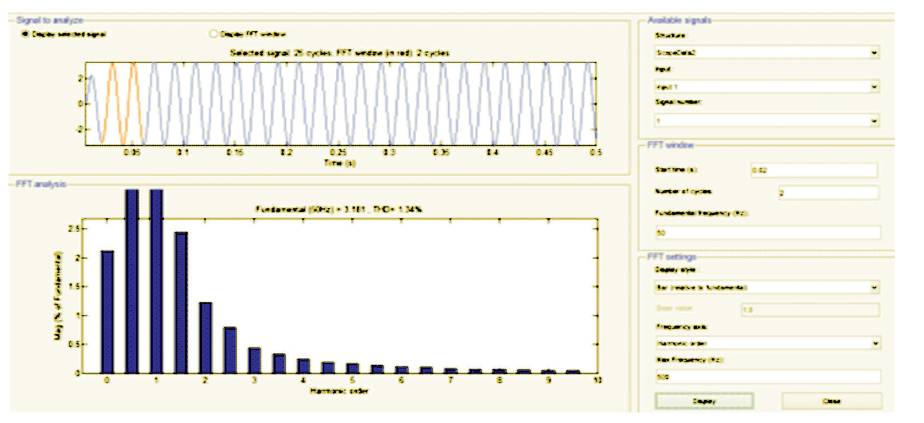Screen dimensions: 924x423
Task: Click the Display button
Action: (704, 401)
